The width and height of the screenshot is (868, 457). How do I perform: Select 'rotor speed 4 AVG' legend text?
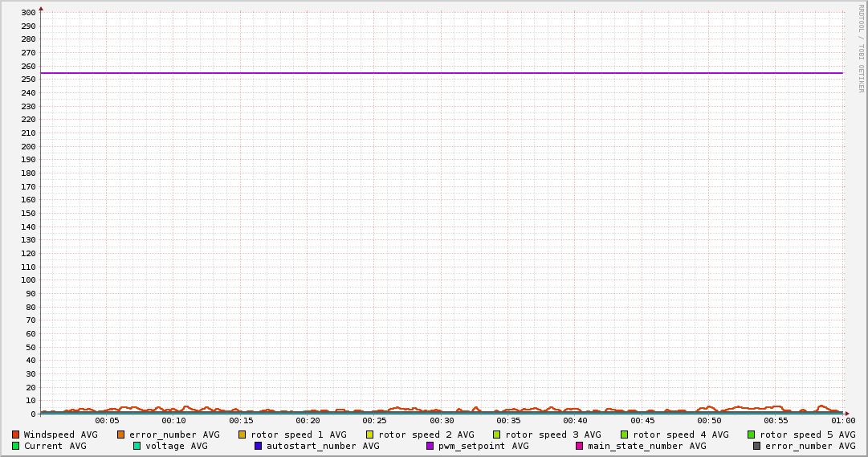pyautogui.click(x=681, y=435)
